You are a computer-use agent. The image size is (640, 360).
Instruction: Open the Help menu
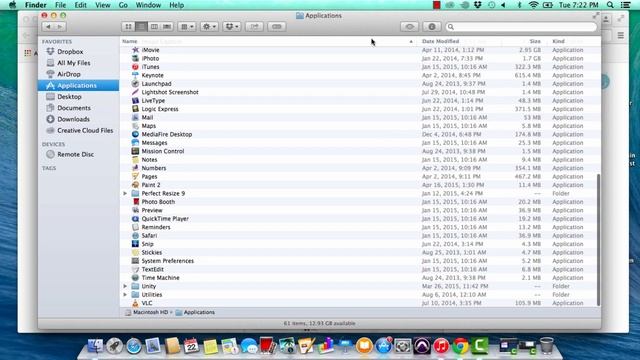(x=176, y=5)
